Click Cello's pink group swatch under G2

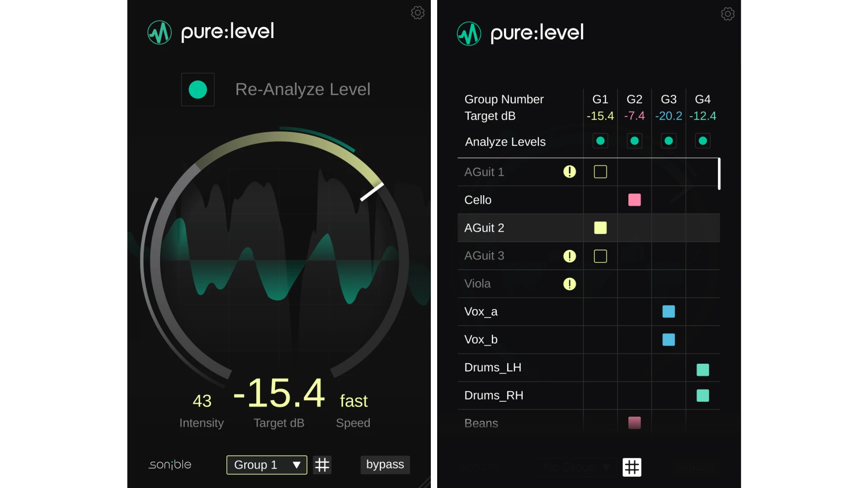pyautogui.click(x=634, y=200)
